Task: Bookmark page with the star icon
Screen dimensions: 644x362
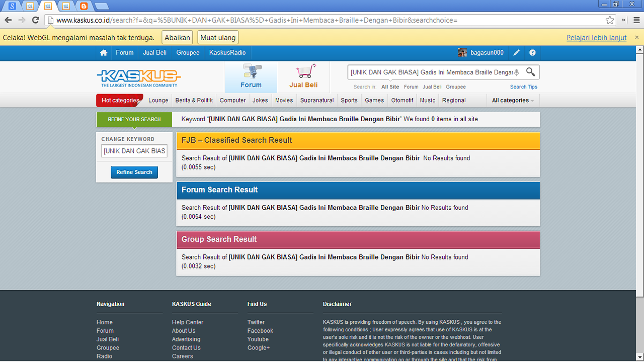Action: click(x=610, y=20)
